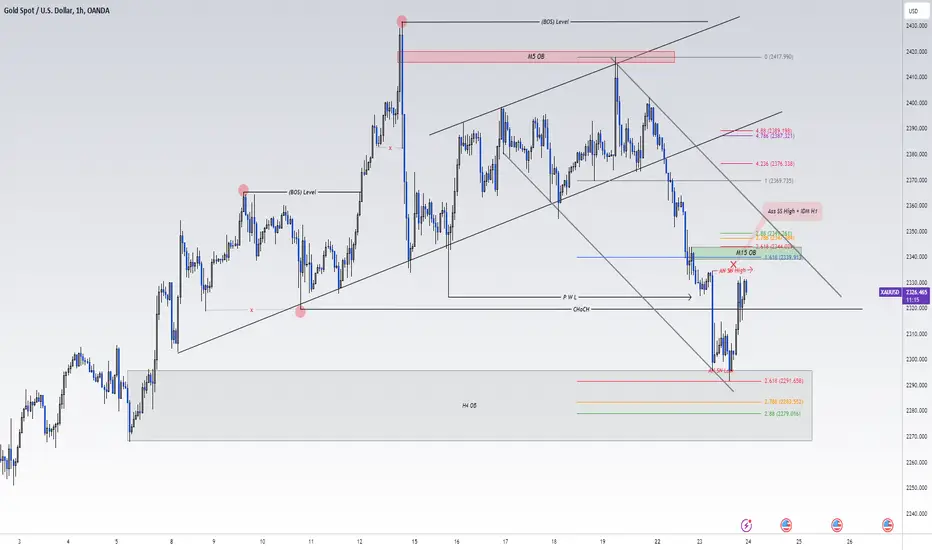This screenshot has width=932, height=550.
Task: Select the Fib label 1 (2369.735)
Action: (779, 181)
